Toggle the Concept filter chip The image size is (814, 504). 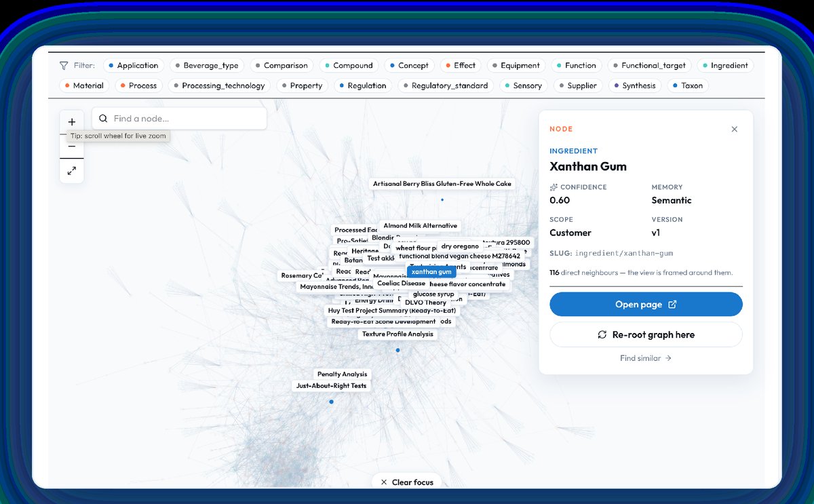[410, 66]
